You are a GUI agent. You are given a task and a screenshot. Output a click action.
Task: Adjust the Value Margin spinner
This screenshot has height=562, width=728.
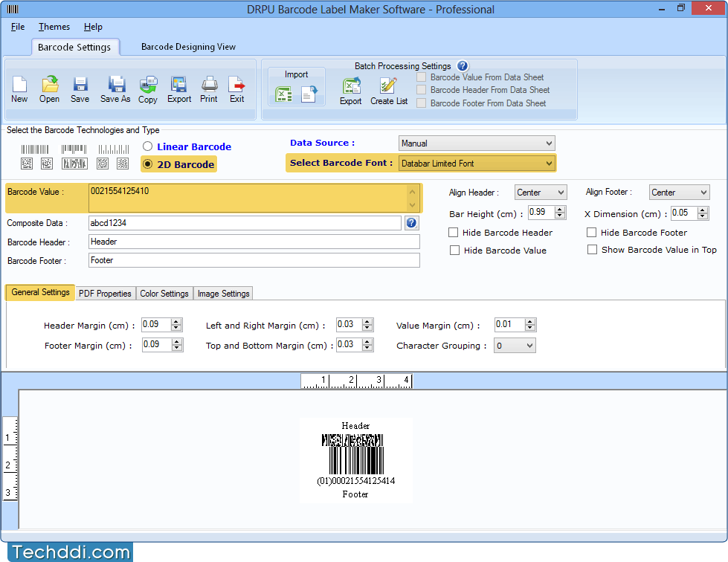point(530,324)
